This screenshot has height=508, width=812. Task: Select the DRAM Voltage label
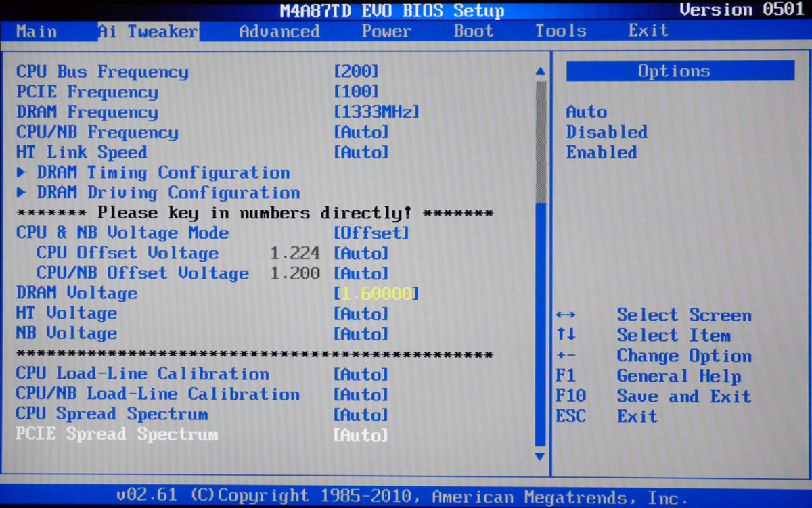point(77,294)
